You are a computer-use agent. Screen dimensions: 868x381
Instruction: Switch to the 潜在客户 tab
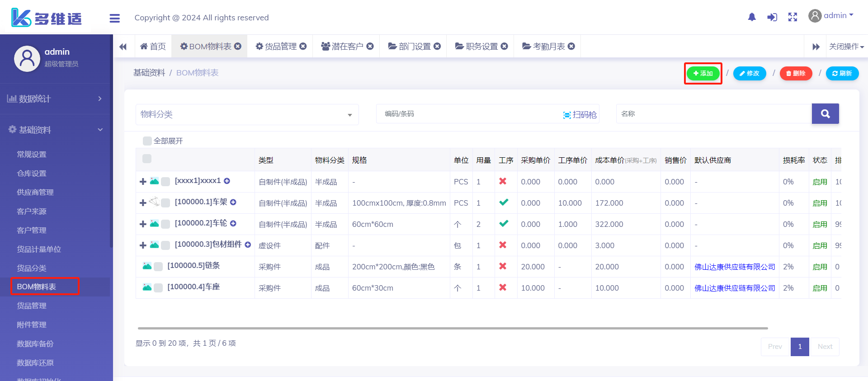click(347, 47)
